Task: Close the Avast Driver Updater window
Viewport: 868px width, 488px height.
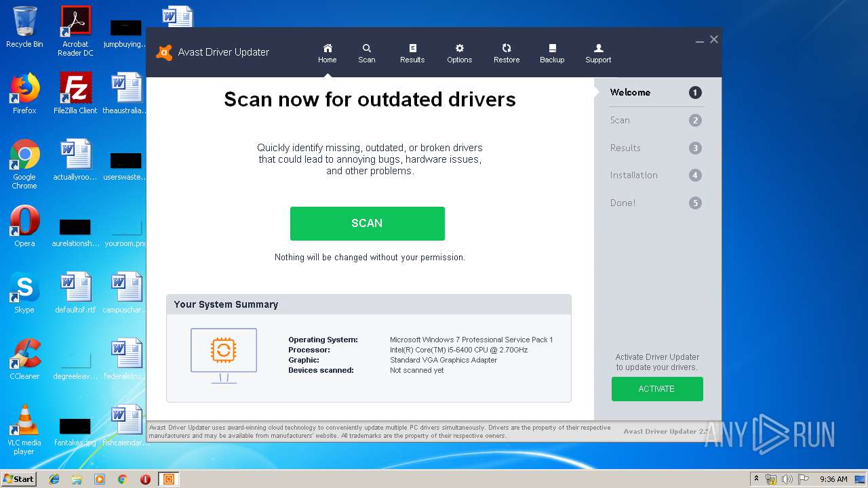Action: (714, 40)
